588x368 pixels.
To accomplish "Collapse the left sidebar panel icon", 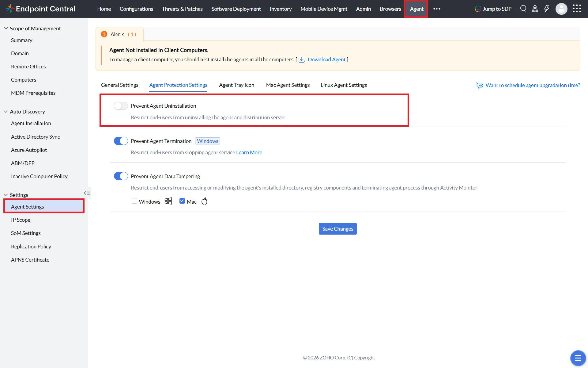I will click(87, 193).
